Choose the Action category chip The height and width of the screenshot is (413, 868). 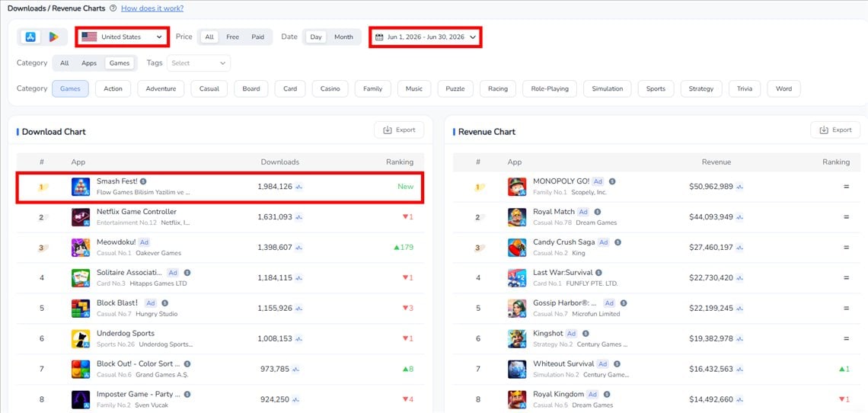pos(113,88)
